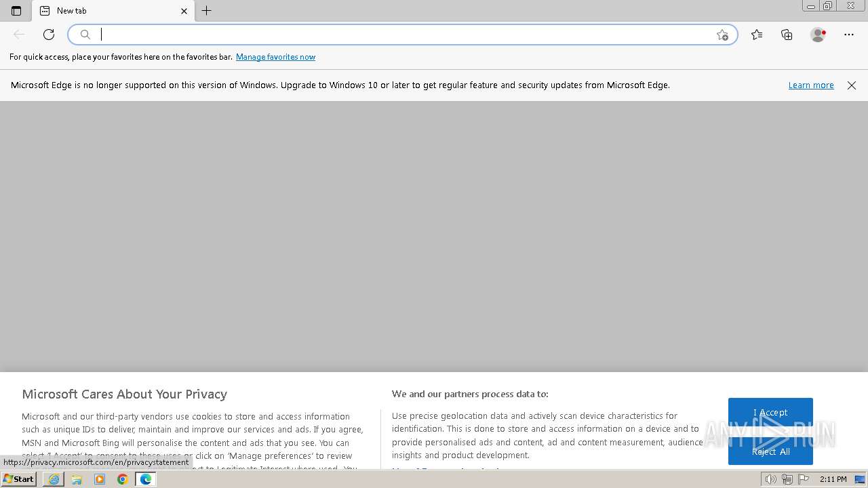Open File Explorer from taskbar
Image resolution: width=868 pixels, height=488 pixels.
77,479
